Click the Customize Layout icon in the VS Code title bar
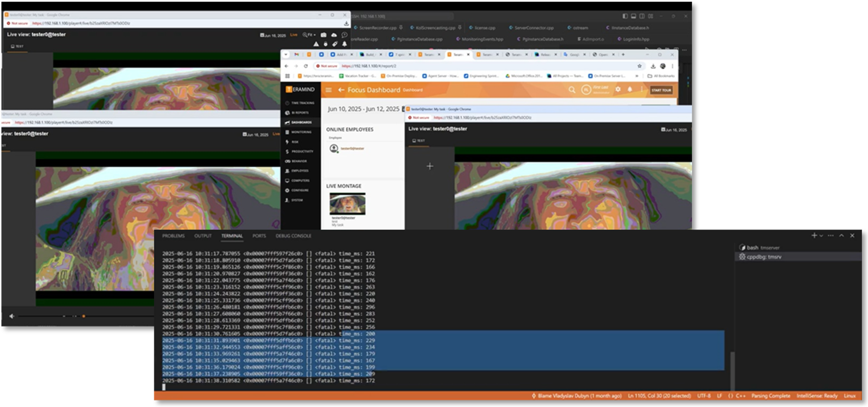This screenshot has height=407, width=868. point(650,16)
